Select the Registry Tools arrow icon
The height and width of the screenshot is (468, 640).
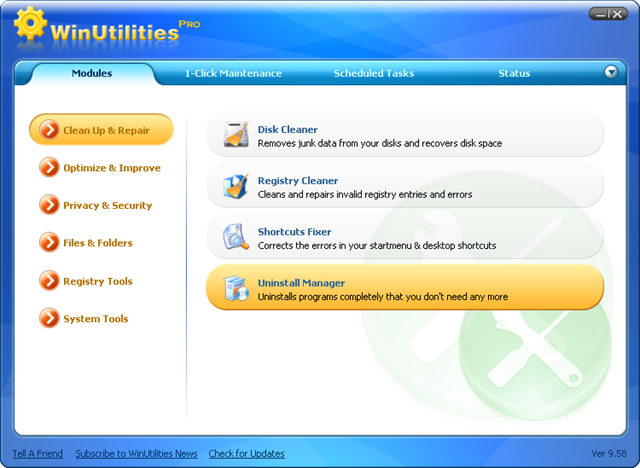pyautogui.click(x=49, y=281)
